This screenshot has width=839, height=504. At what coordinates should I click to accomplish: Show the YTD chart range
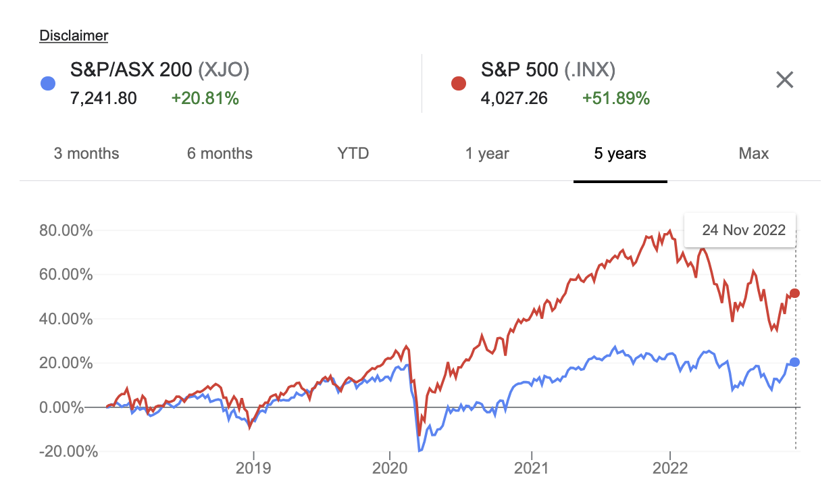coord(353,153)
